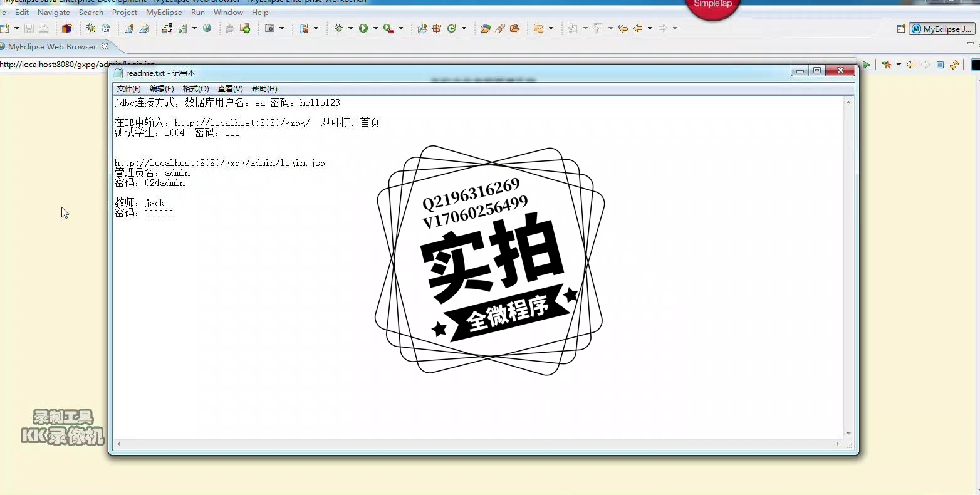This screenshot has height=495, width=980.
Task: Minimize the browser view panel
Action: click(971, 44)
